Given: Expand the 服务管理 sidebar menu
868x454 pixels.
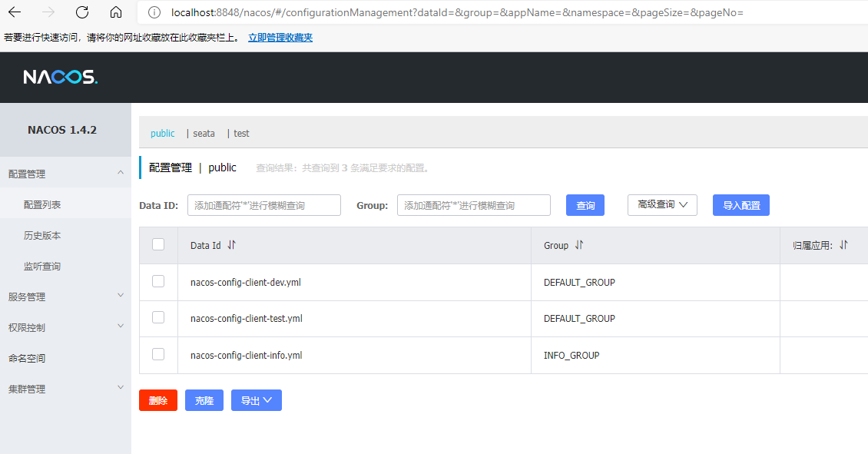Looking at the screenshot, I should [65, 297].
